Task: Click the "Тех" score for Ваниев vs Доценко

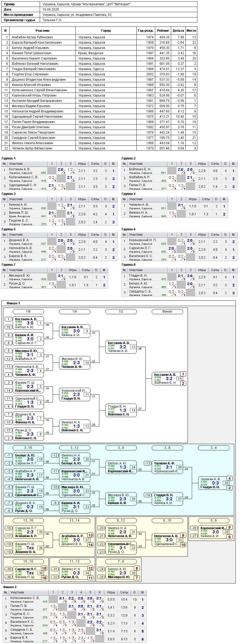Action: point(30,548)
